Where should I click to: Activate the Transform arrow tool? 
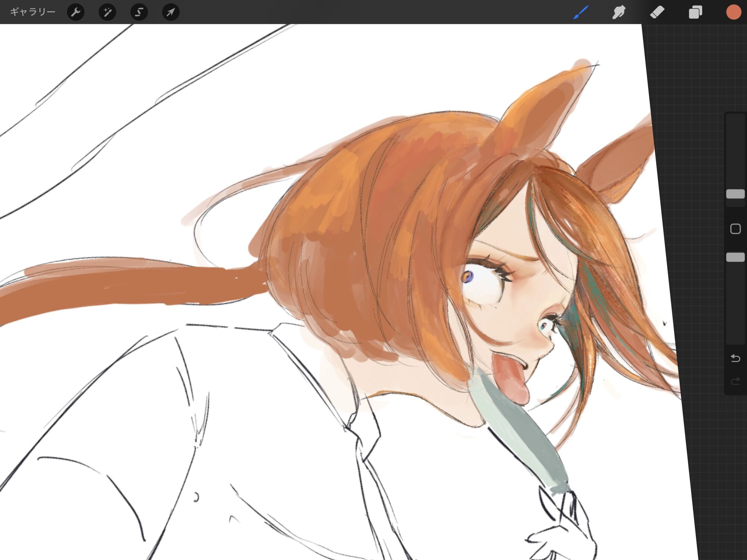[171, 12]
